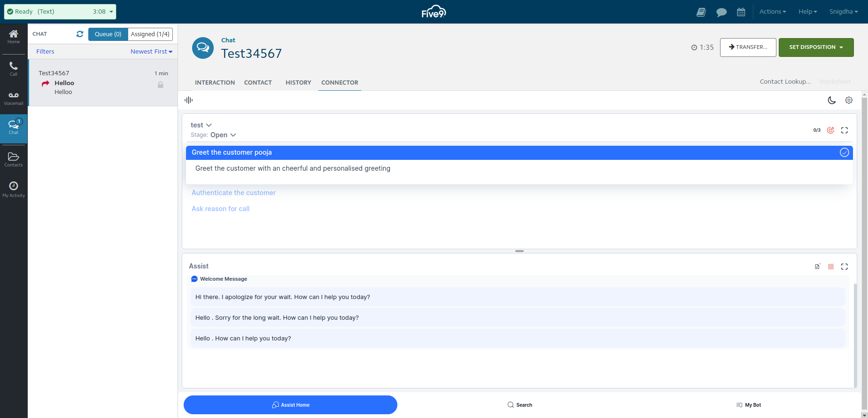Click the audio waveform icon
The width and height of the screenshot is (868, 418).
point(189,100)
